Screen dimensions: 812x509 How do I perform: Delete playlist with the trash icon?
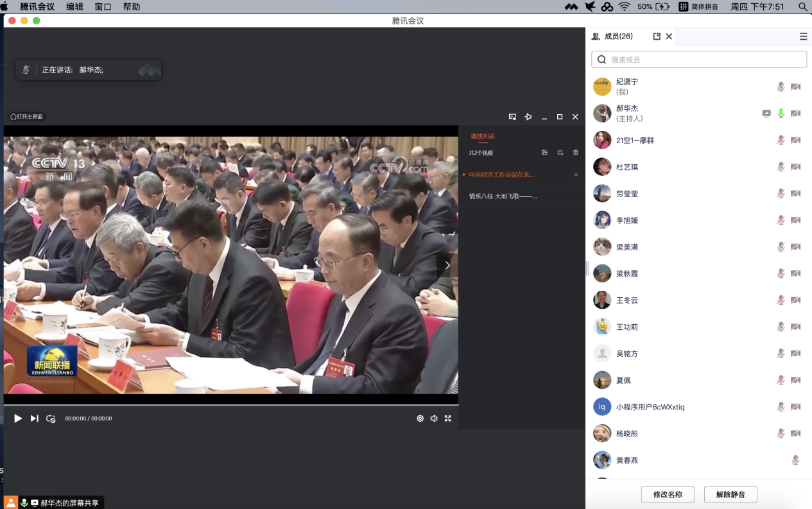576,153
